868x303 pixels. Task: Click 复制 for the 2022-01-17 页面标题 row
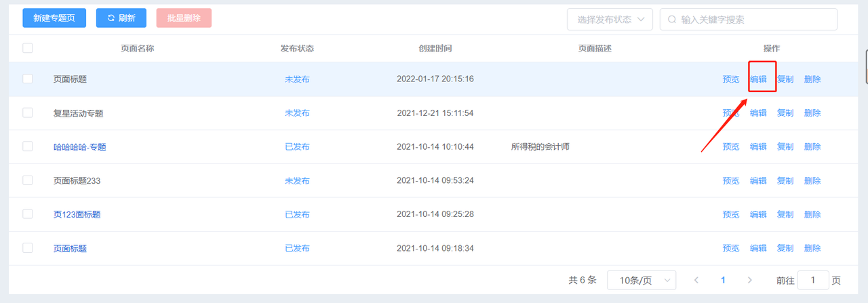point(785,79)
